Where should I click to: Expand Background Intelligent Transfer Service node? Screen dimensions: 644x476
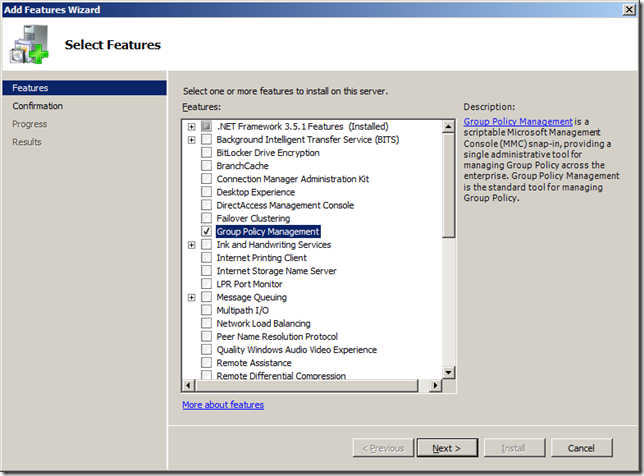point(191,140)
